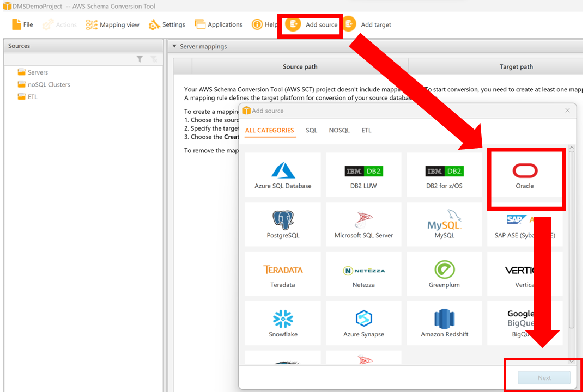Close the Add source dialog

coord(567,110)
